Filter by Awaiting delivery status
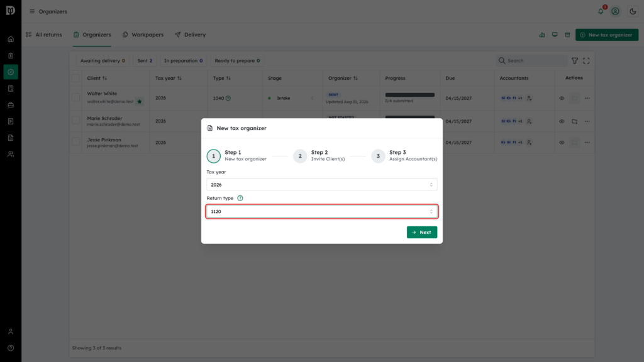Viewport: 644px width, 362px height. pos(103,61)
